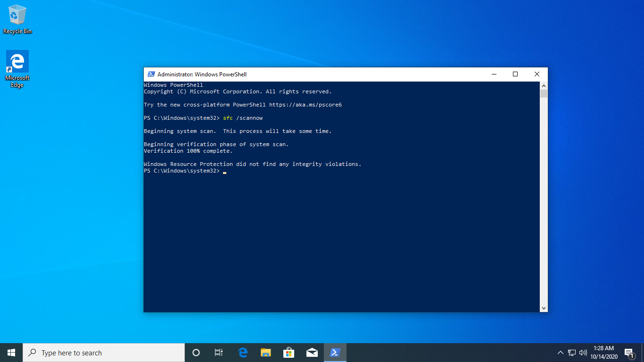Image resolution: width=644 pixels, height=362 pixels.
Task: Click the Verification 100% complete line
Action: click(188, 151)
